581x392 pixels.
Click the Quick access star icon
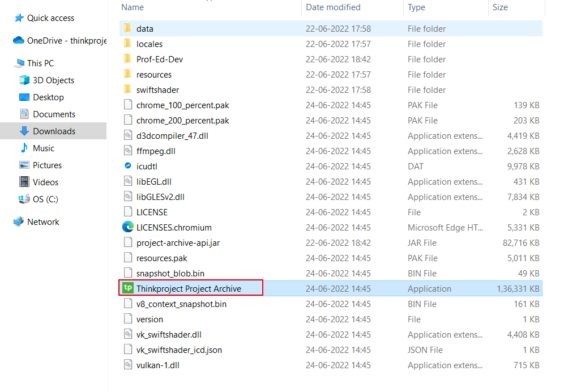(x=19, y=18)
